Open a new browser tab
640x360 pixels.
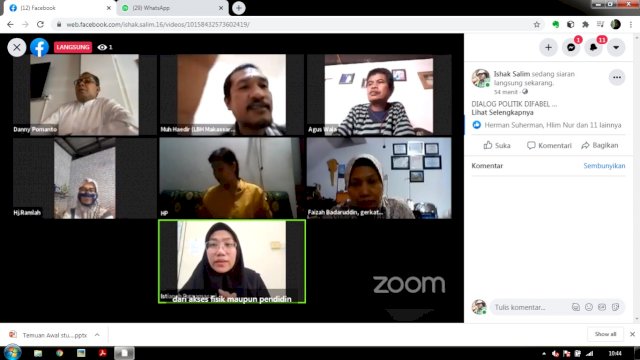[239, 8]
